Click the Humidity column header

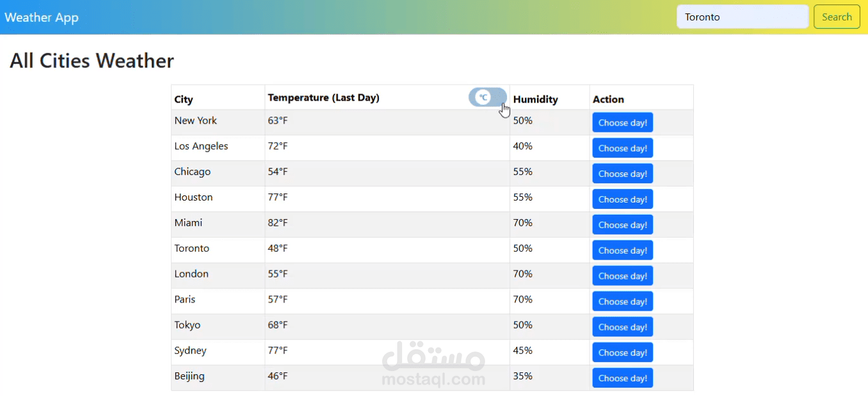[535, 99]
